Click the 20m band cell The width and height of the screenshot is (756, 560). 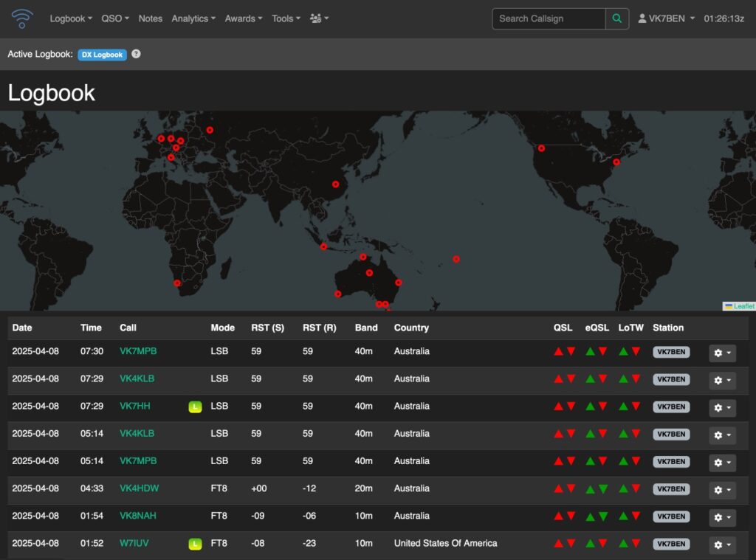[x=363, y=488]
